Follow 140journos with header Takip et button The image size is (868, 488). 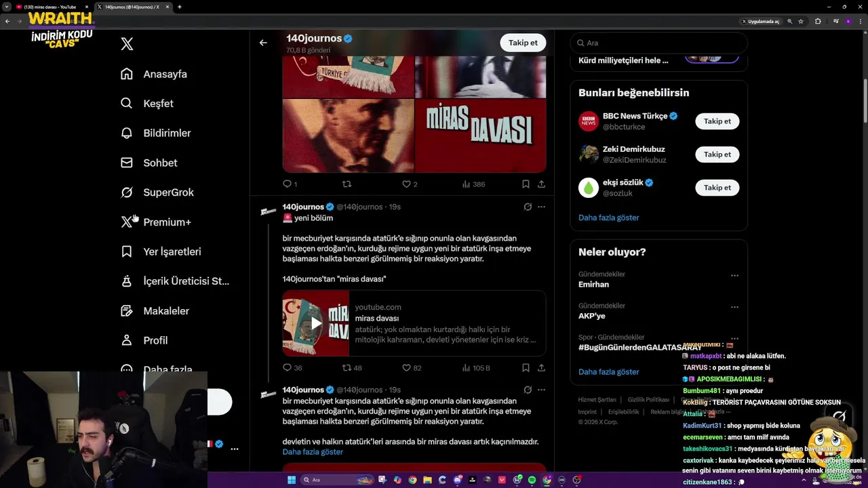coord(523,43)
